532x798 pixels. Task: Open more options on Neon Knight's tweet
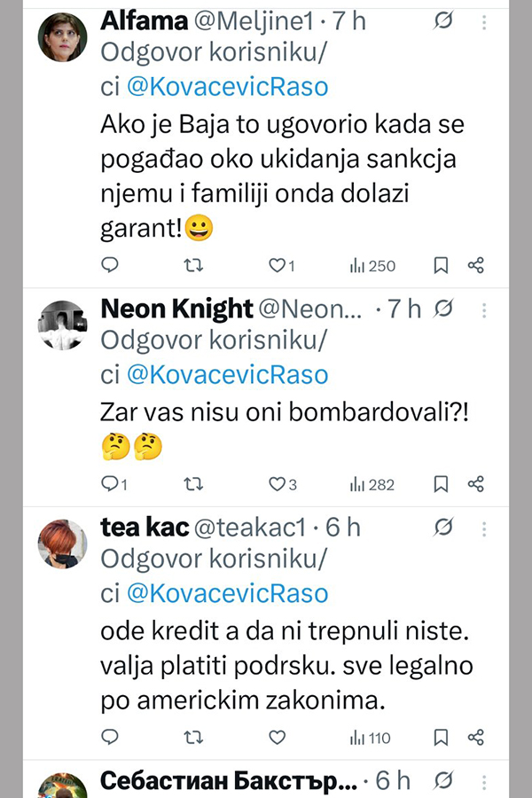[483, 309]
